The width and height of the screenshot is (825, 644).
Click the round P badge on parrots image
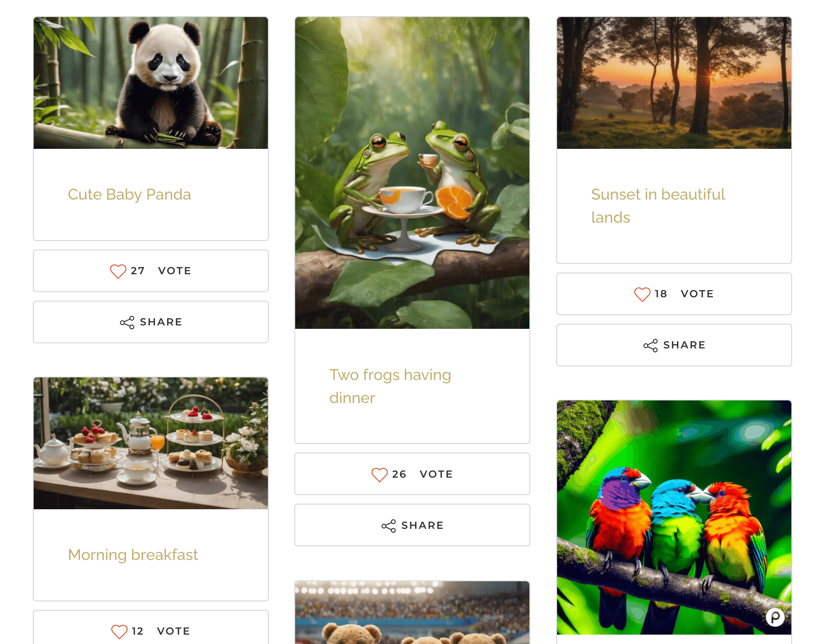coord(775,617)
